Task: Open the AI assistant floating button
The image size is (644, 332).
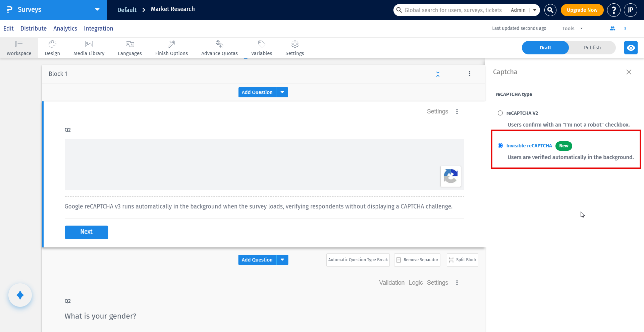Action: (x=20, y=295)
